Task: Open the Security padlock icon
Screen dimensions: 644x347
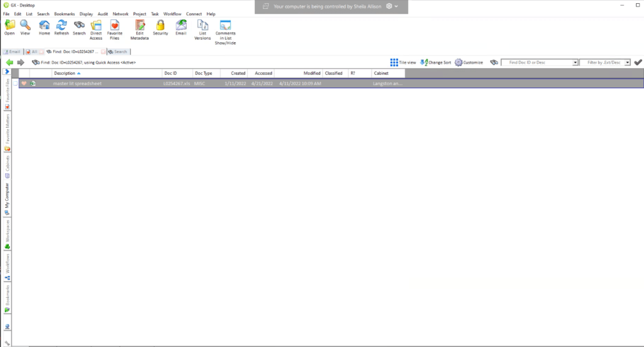Action: [160, 28]
